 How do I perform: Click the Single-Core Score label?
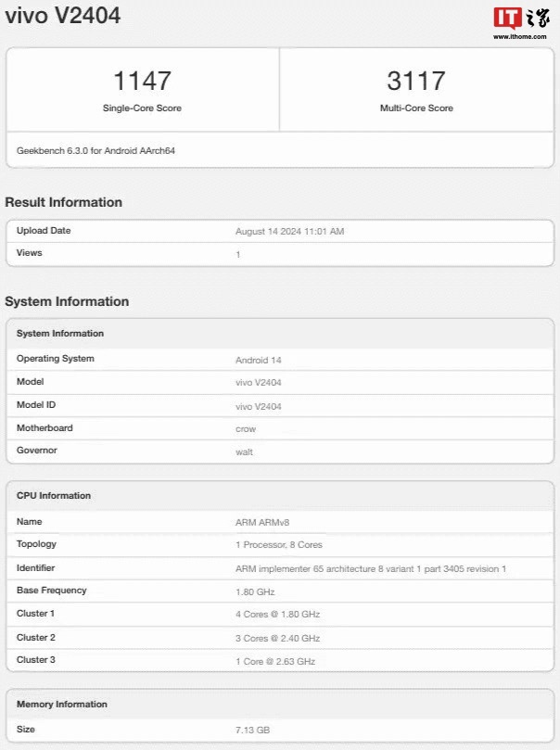pyautogui.click(x=142, y=108)
